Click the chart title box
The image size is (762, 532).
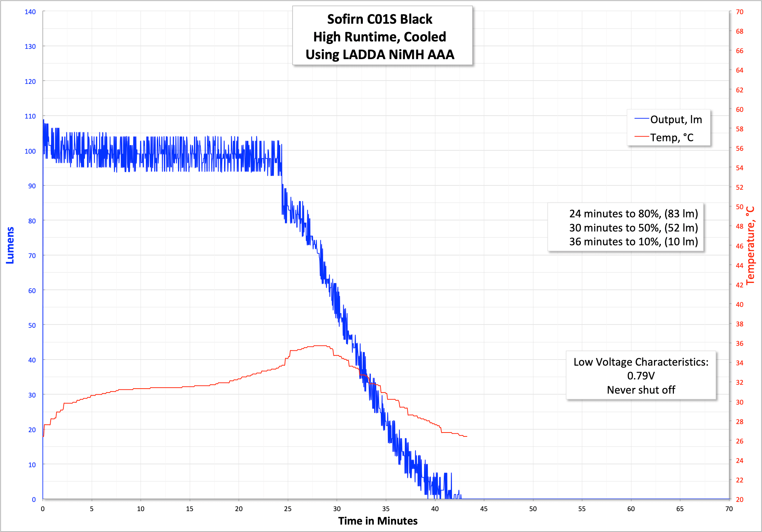point(382,36)
